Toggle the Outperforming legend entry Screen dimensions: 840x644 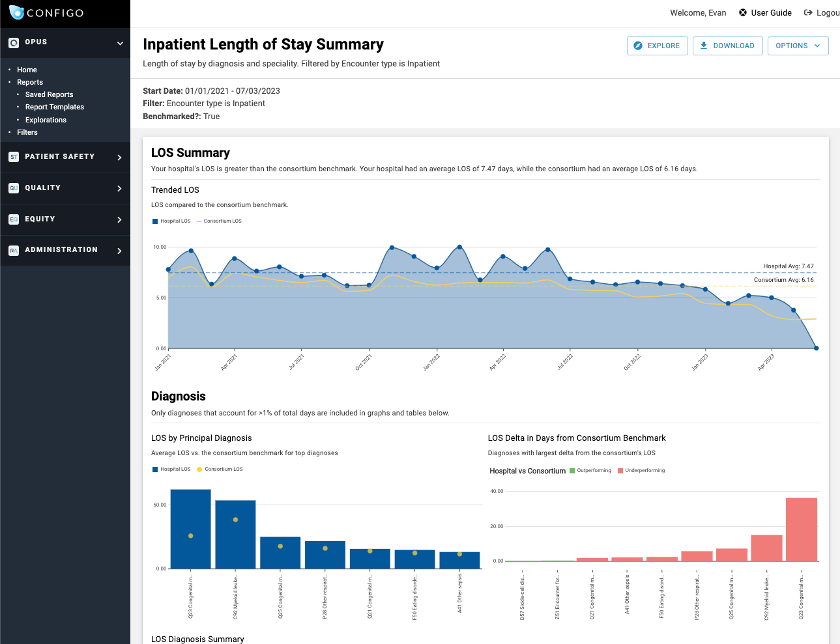[x=590, y=470]
